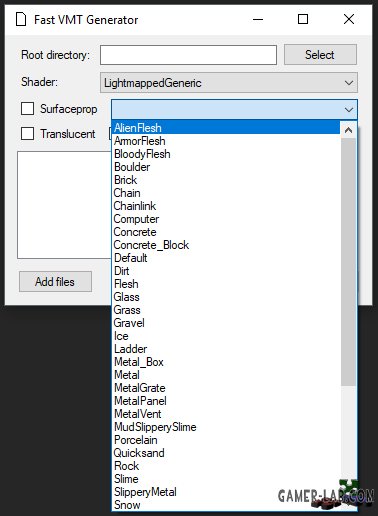Click the Fast VMT Generator title bar document icon
This screenshot has height=516, width=378.
coord(21,19)
